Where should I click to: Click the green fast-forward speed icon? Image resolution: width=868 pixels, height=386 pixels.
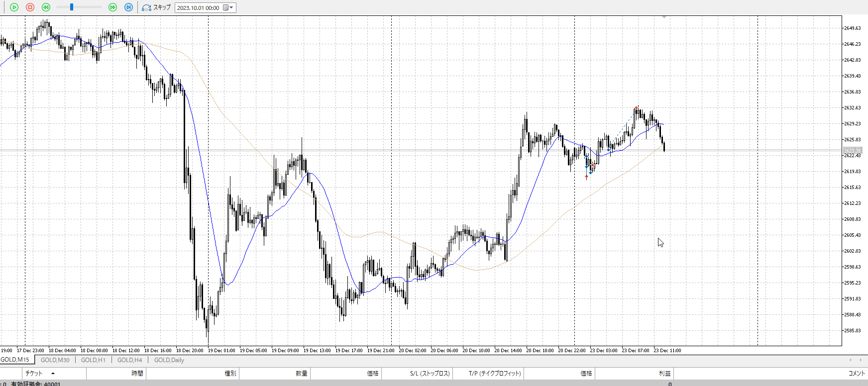pyautogui.click(x=112, y=7)
